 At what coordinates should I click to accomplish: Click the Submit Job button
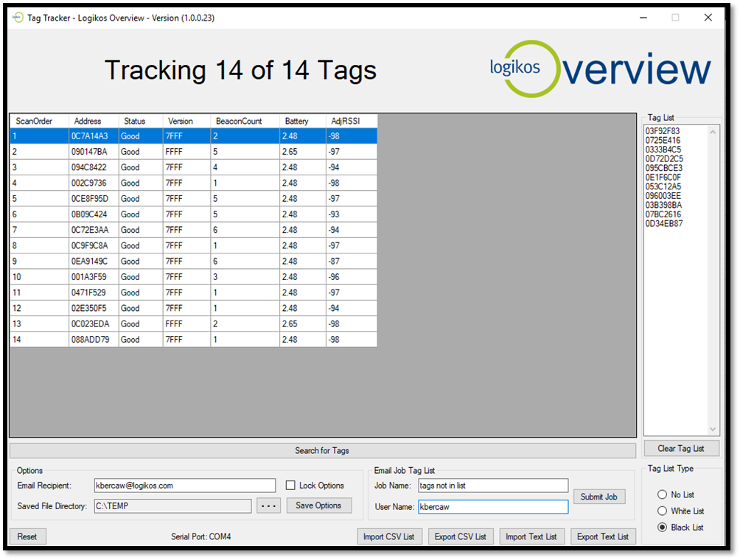[x=599, y=497]
